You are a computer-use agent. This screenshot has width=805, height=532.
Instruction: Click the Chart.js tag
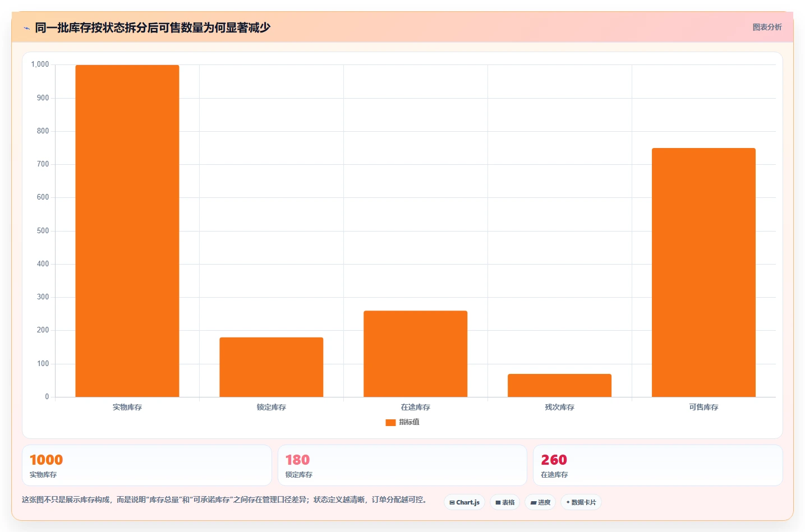click(464, 502)
